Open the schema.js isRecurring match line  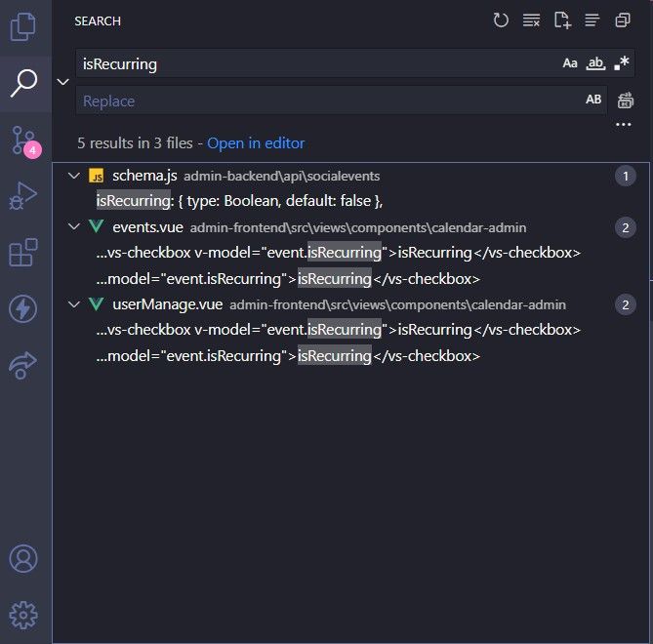tap(239, 201)
